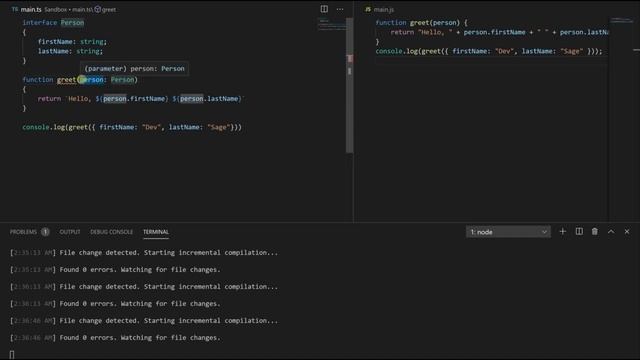
Task: Click 'firstName: string;' line in main.ts
Action: click(72, 42)
